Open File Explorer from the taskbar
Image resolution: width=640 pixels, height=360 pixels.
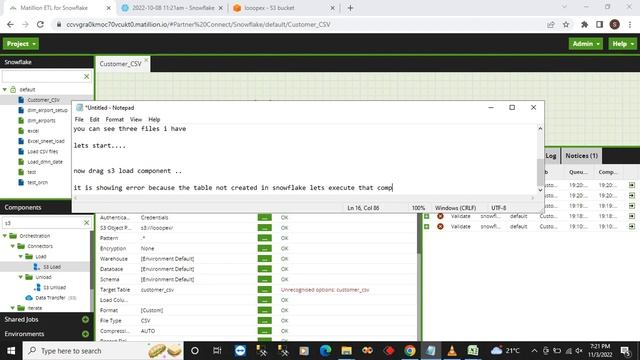pos(347,351)
